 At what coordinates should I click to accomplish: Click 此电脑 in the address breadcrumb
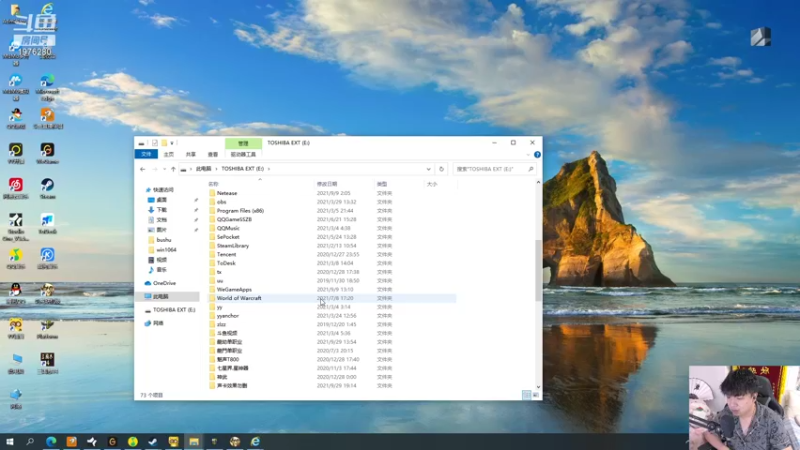[204, 169]
